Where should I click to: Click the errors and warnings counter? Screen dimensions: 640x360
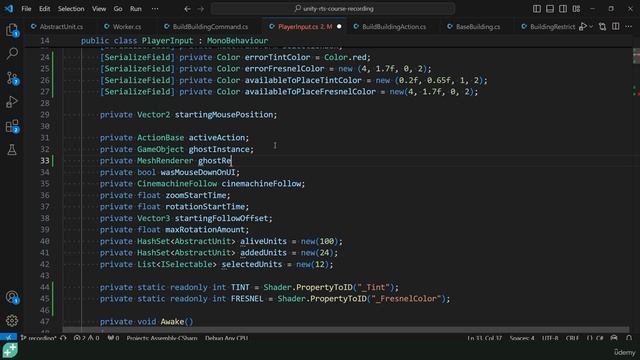point(86,338)
